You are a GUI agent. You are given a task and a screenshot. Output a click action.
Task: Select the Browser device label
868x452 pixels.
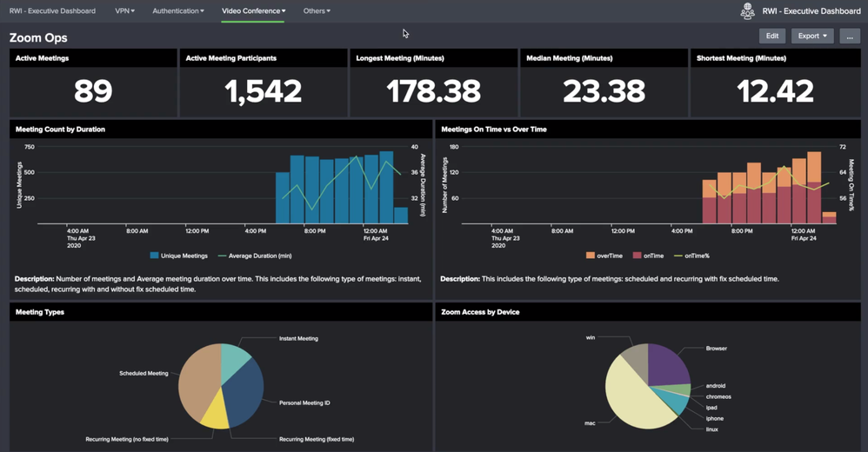(x=717, y=349)
